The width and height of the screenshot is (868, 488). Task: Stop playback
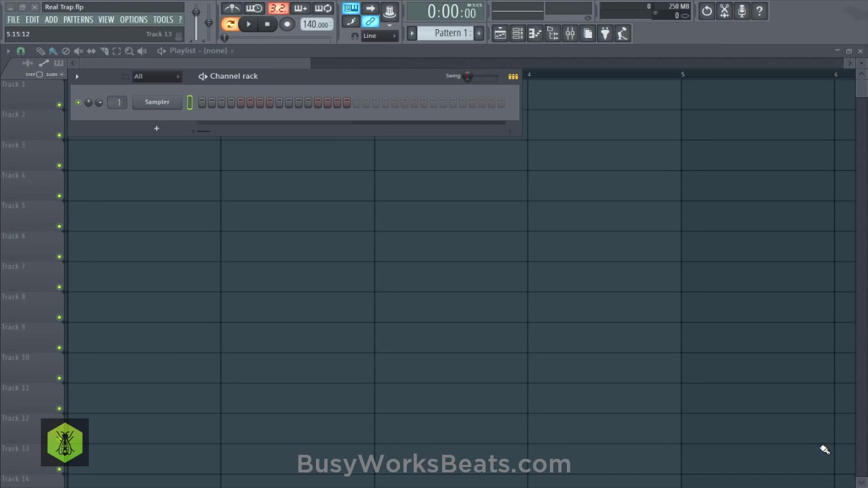coord(267,24)
